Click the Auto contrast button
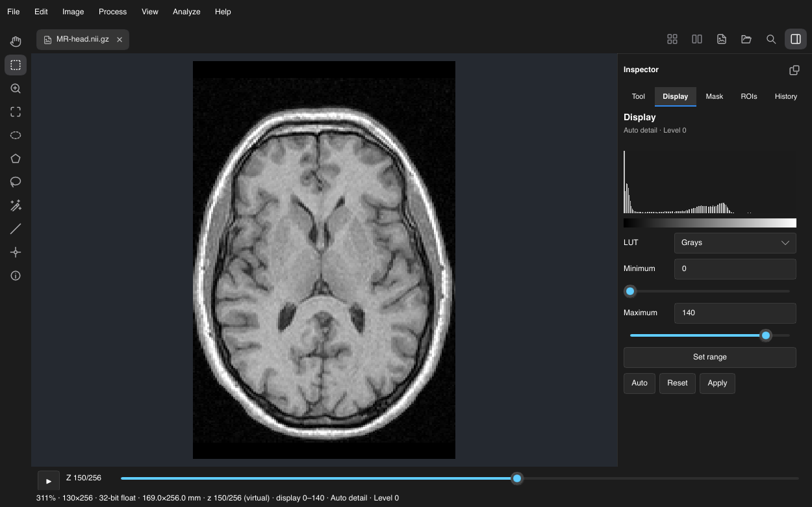Screen dimensions: 812x507 point(639,383)
